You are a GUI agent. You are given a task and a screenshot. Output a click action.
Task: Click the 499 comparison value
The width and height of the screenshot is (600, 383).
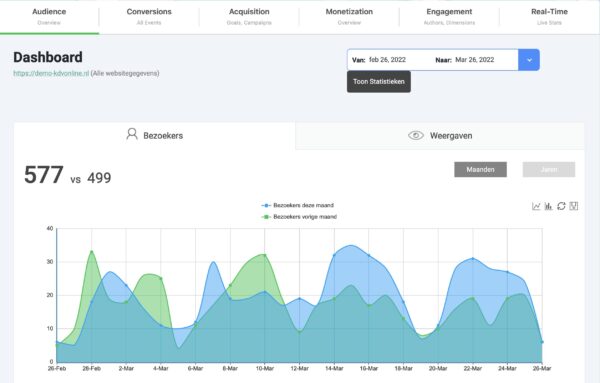point(99,178)
